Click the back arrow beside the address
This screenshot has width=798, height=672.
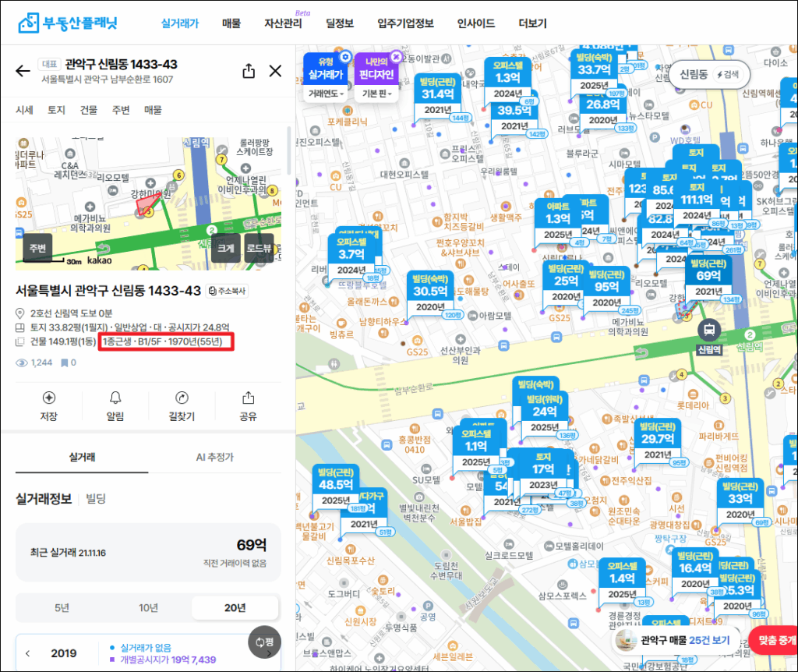pos(23,72)
